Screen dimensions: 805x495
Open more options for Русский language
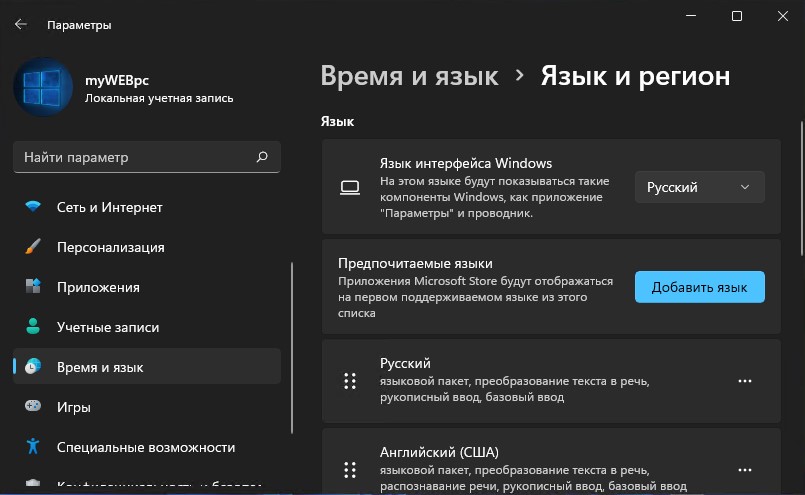pos(744,381)
